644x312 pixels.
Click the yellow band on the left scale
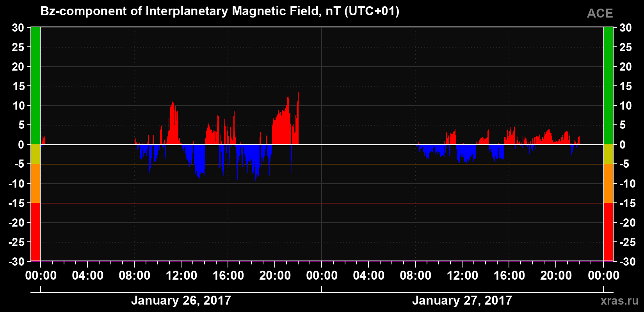pyautogui.click(x=36, y=154)
